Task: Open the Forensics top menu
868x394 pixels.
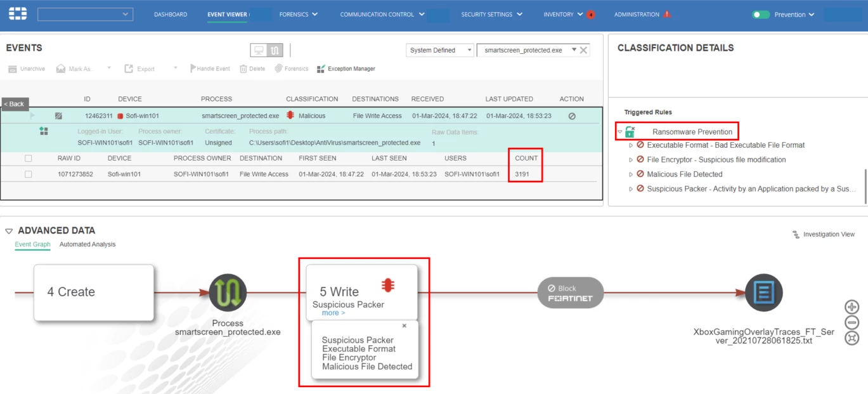Action: point(299,15)
